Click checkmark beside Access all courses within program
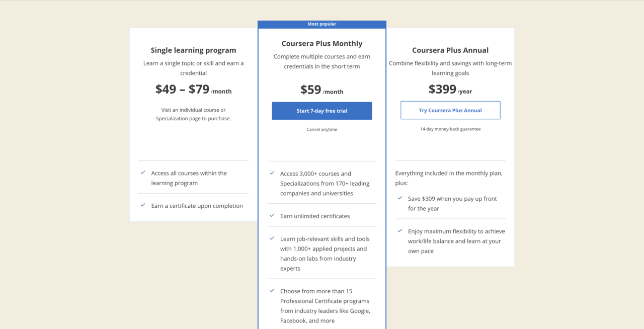644x329 pixels. click(x=143, y=173)
